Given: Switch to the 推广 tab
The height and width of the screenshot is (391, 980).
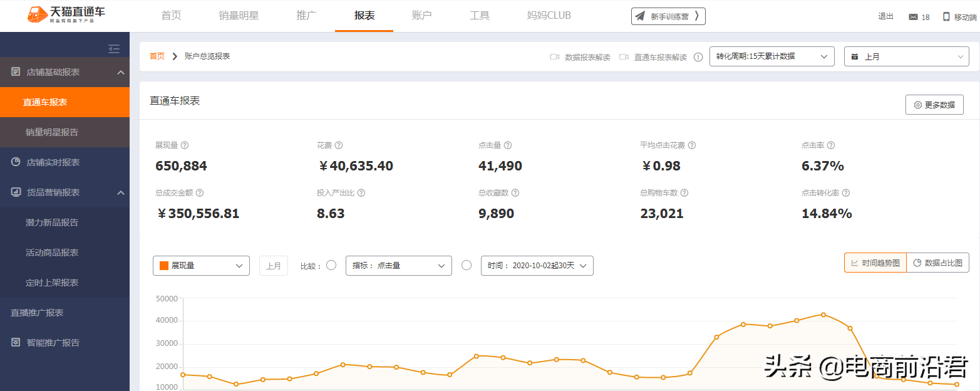Looking at the screenshot, I should pos(306,16).
